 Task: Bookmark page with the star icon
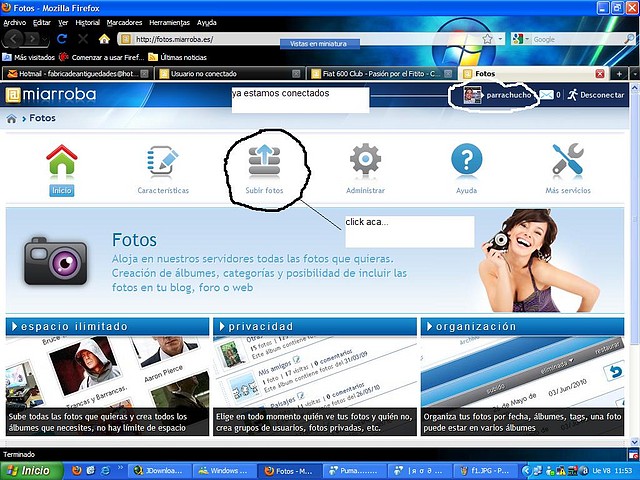point(487,39)
